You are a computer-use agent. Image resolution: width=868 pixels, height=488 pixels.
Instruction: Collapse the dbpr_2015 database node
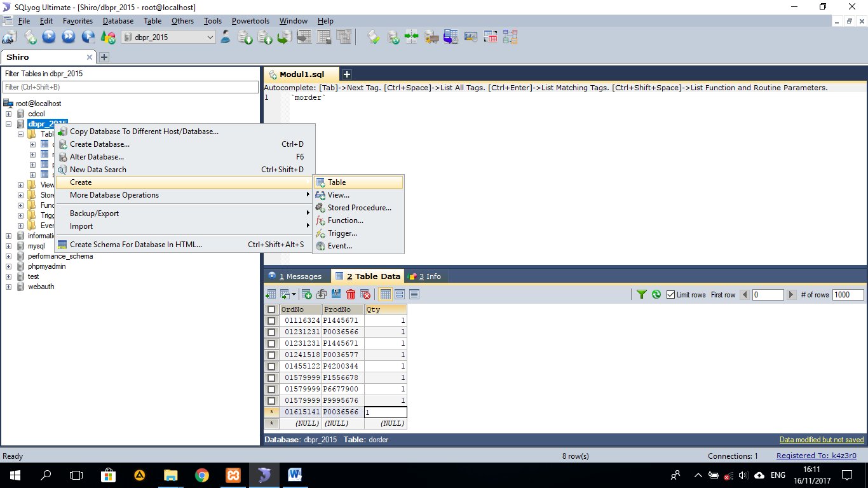point(9,124)
